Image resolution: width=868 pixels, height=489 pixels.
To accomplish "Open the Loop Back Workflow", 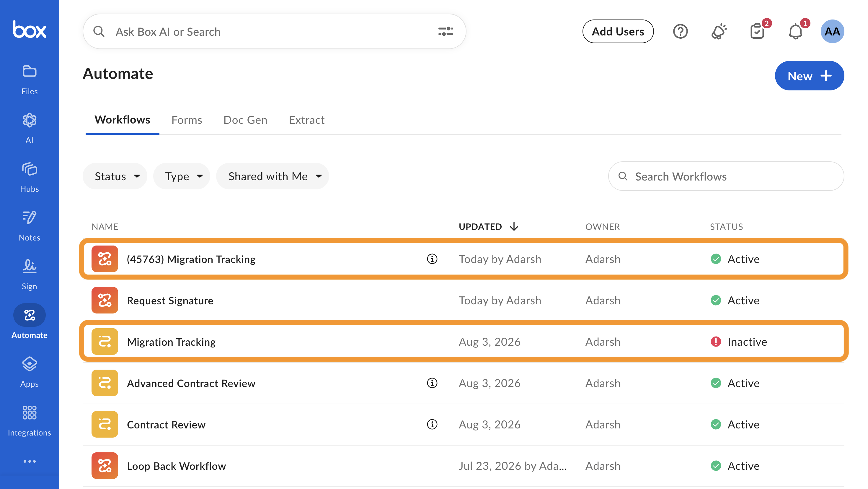I will (176, 466).
